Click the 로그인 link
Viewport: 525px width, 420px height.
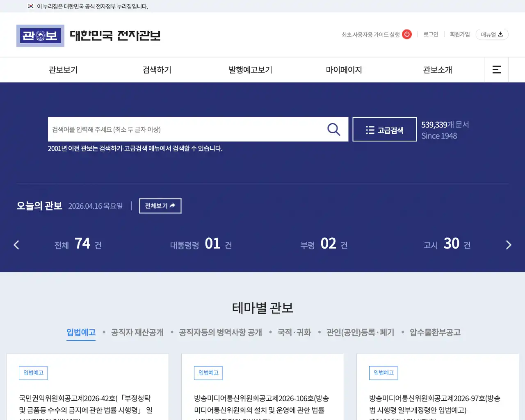click(430, 34)
